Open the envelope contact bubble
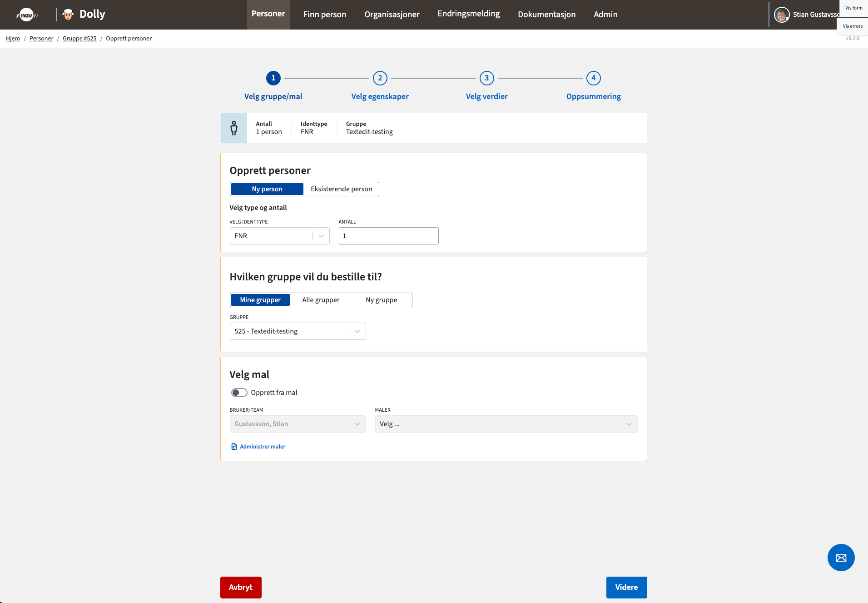This screenshot has height=603, width=868. click(x=841, y=558)
